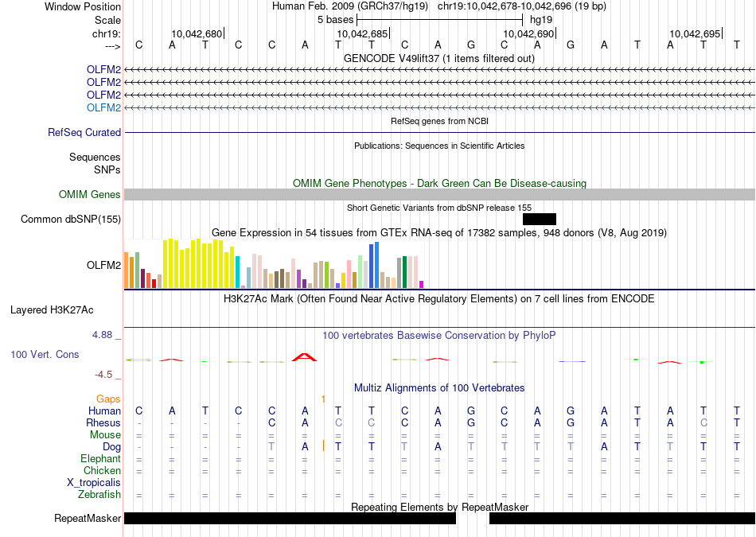Click the OLFM2 label beside the GTEx bar chart
The height and width of the screenshot is (537, 756).
pos(103,265)
